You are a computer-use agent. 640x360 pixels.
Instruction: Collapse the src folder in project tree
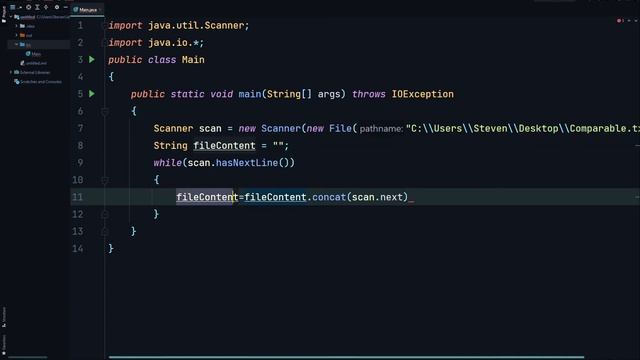click(17, 44)
